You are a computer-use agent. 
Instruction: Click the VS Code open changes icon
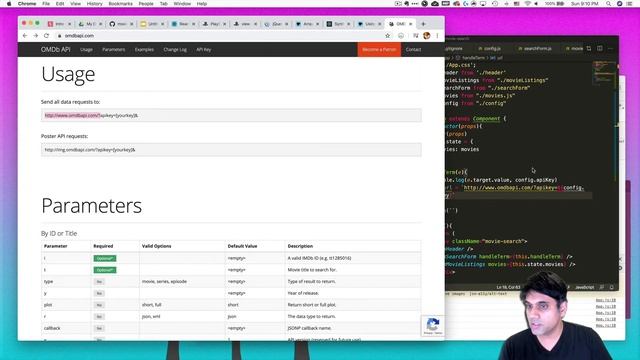point(589,49)
